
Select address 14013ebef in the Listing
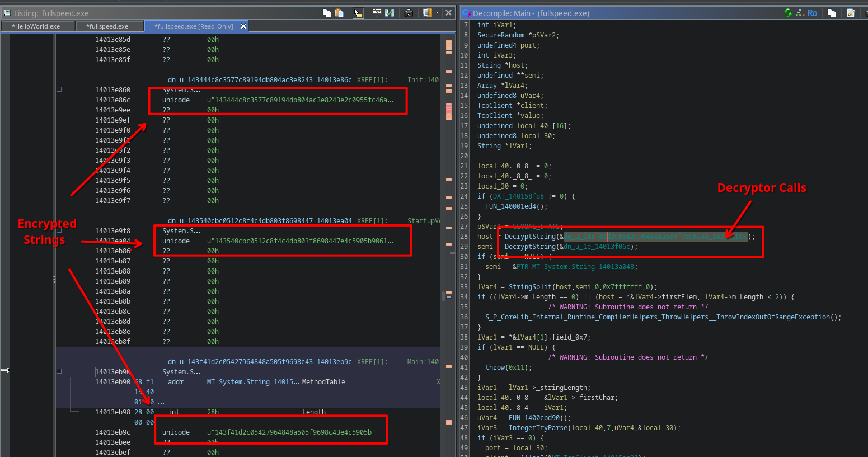click(112, 453)
